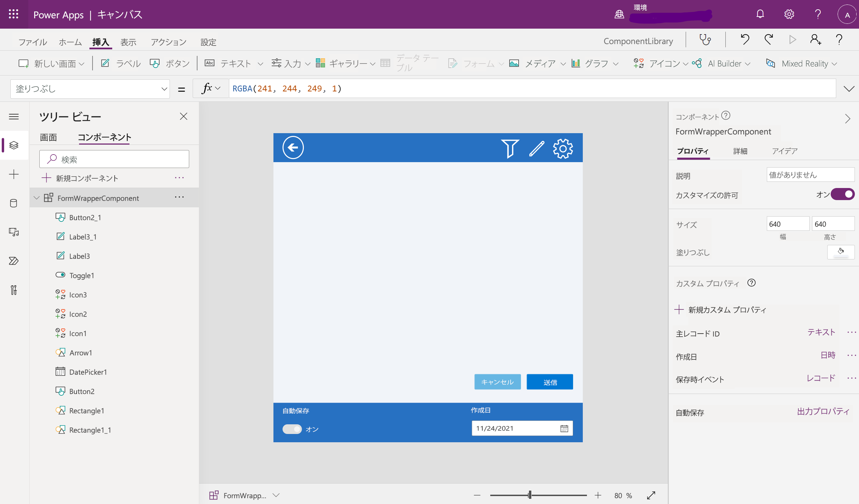Screen dimensions: 859x504
Task: Open the Media icon in left rail
Action: coord(14,232)
